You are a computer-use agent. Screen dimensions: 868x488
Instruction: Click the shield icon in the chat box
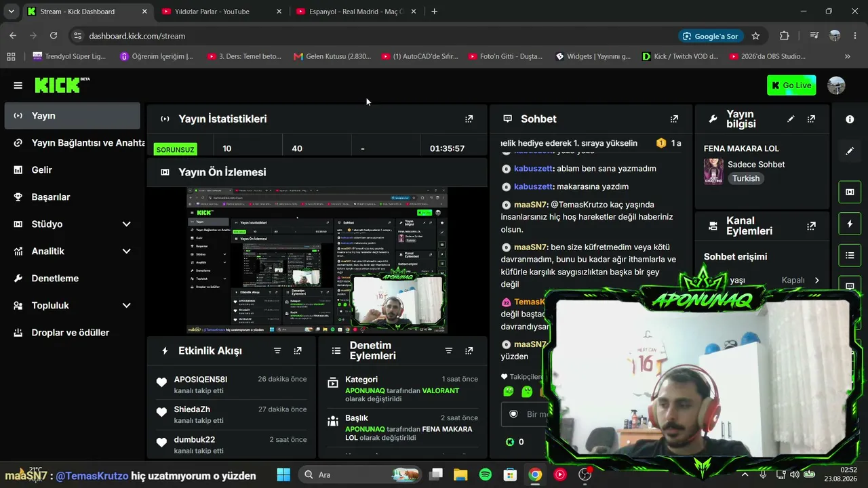(x=513, y=414)
